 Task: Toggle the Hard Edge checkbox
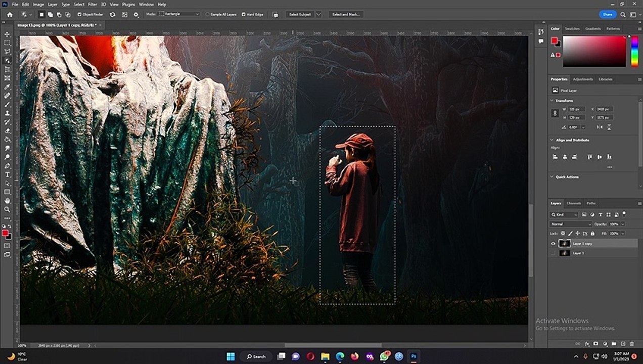point(243,15)
